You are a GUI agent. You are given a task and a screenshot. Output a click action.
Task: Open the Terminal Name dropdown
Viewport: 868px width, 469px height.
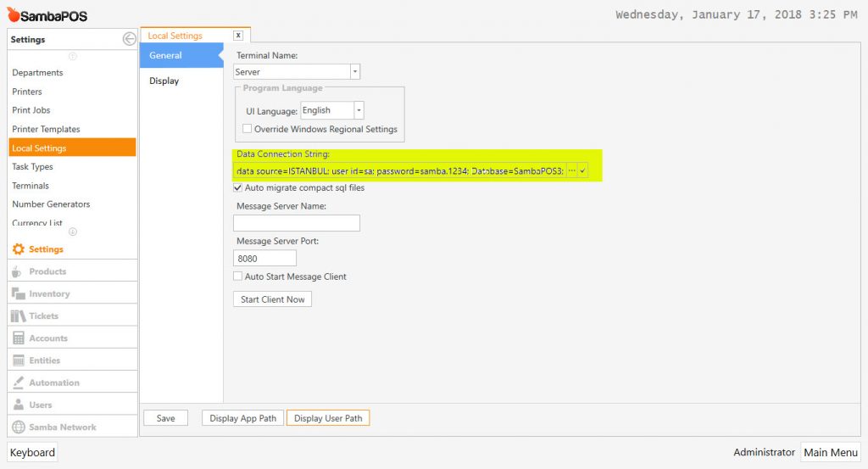pos(355,71)
